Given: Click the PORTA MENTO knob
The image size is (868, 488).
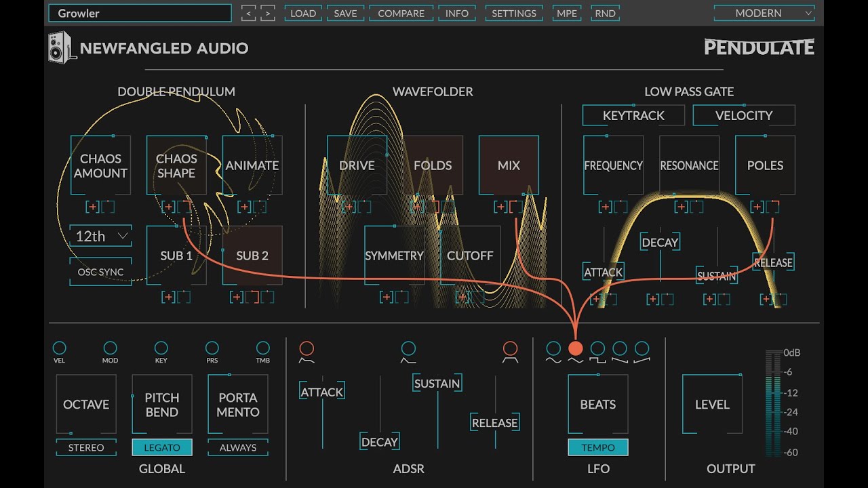Looking at the screenshot, I should (x=238, y=404).
